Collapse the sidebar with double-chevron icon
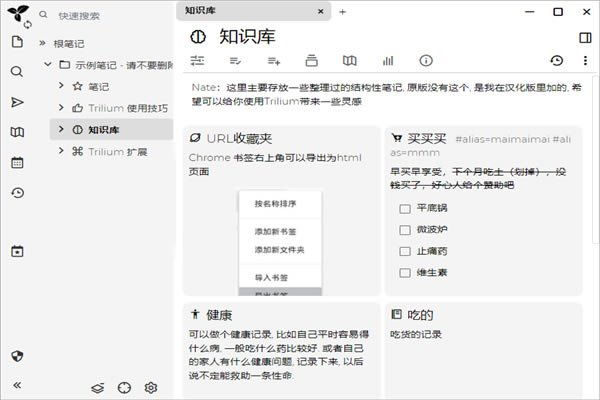The height and width of the screenshot is (400, 600). pos(17,385)
